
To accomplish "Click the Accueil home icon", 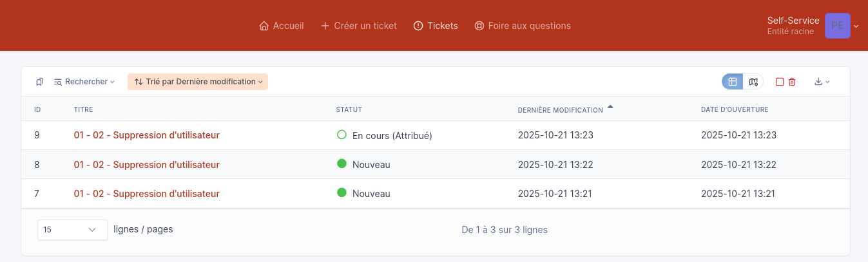I will coord(264,26).
